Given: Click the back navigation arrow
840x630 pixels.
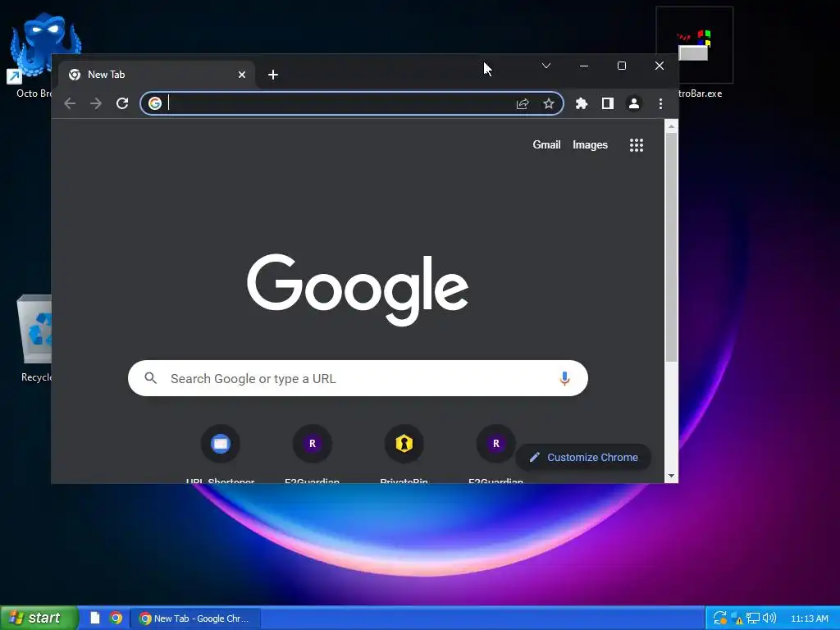Looking at the screenshot, I should [x=70, y=103].
